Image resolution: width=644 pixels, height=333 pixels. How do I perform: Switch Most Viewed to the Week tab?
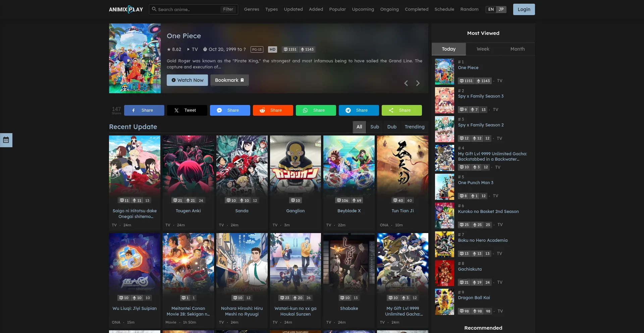pyautogui.click(x=483, y=49)
